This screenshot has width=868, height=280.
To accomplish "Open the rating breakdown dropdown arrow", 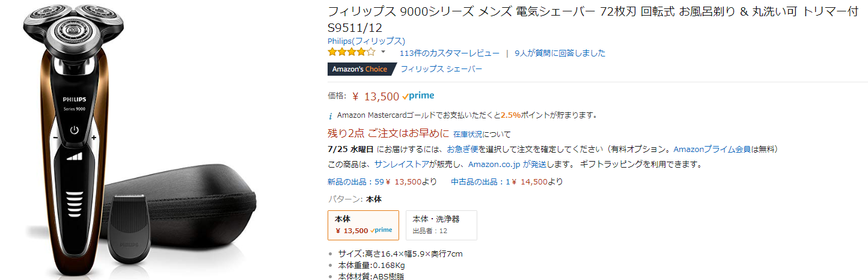I will [x=383, y=52].
